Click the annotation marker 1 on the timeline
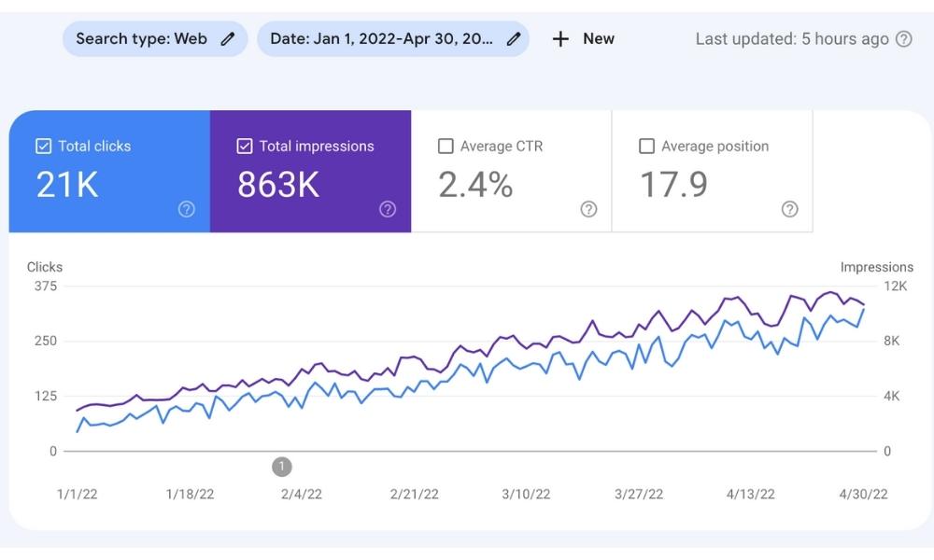Viewport: 934px width, 560px height. pyautogui.click(x=282, y=467)
